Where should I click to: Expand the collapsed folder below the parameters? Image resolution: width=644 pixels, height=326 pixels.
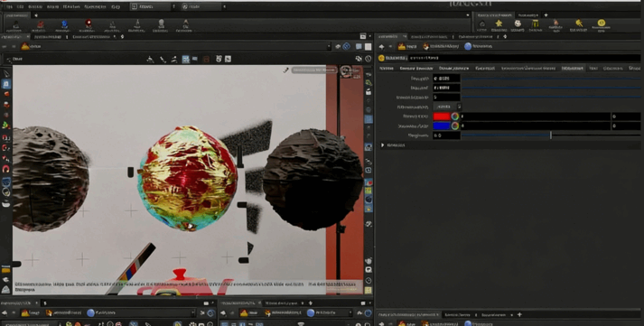[x=383, y=144]
